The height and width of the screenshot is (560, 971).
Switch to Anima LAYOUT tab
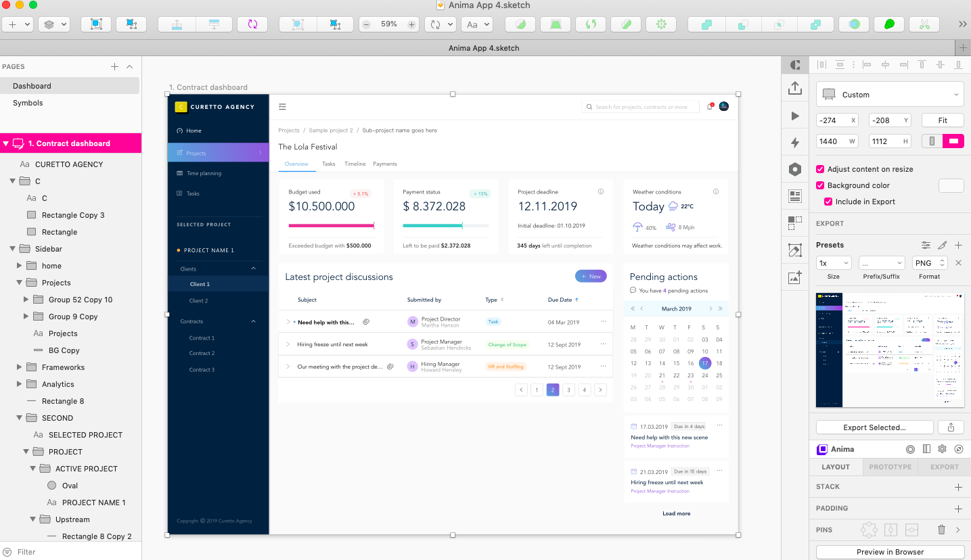836,467
